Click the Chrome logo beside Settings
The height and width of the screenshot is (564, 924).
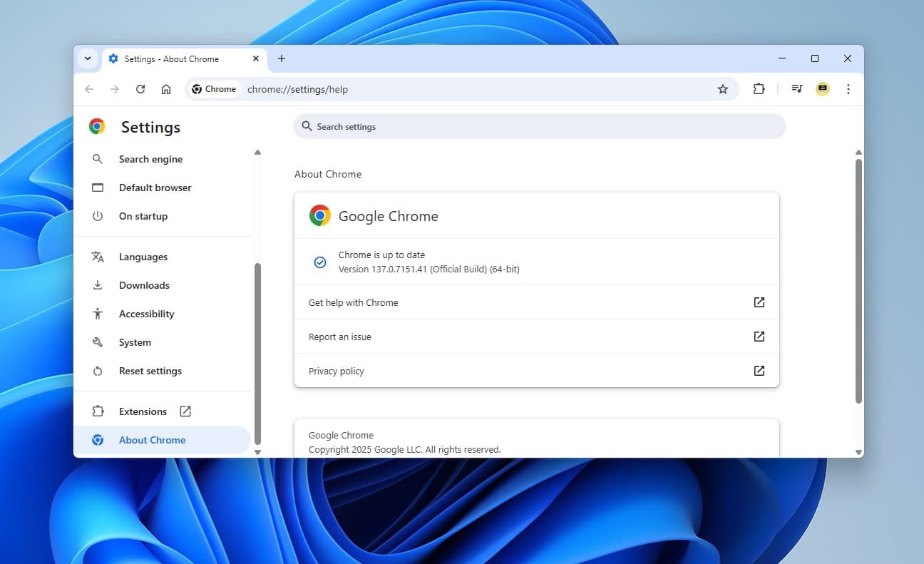point(97,127)
